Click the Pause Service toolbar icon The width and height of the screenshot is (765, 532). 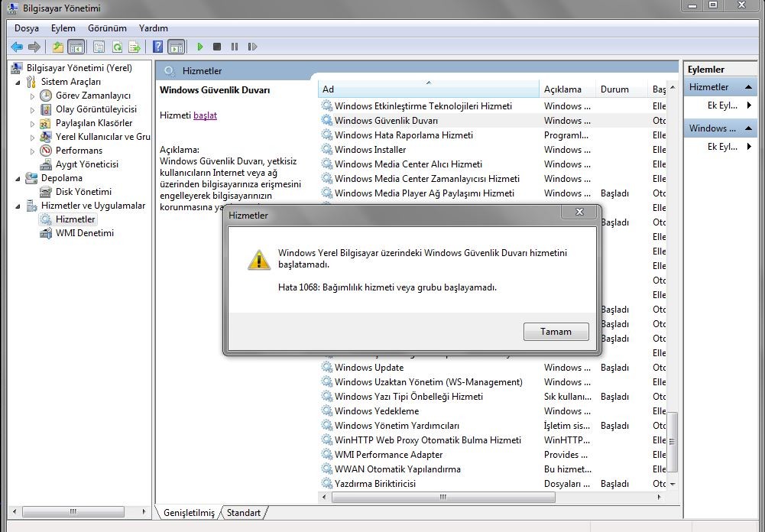(x=235, y=47)
